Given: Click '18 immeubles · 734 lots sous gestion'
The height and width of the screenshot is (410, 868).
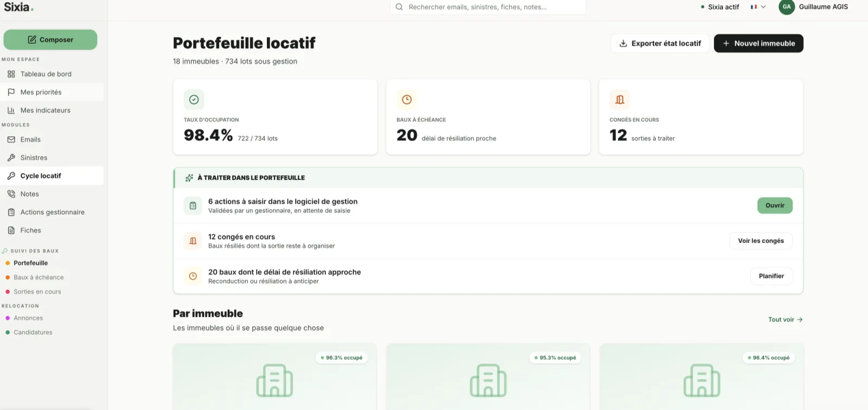Looking at the screenshot, I should pos(235,61).
